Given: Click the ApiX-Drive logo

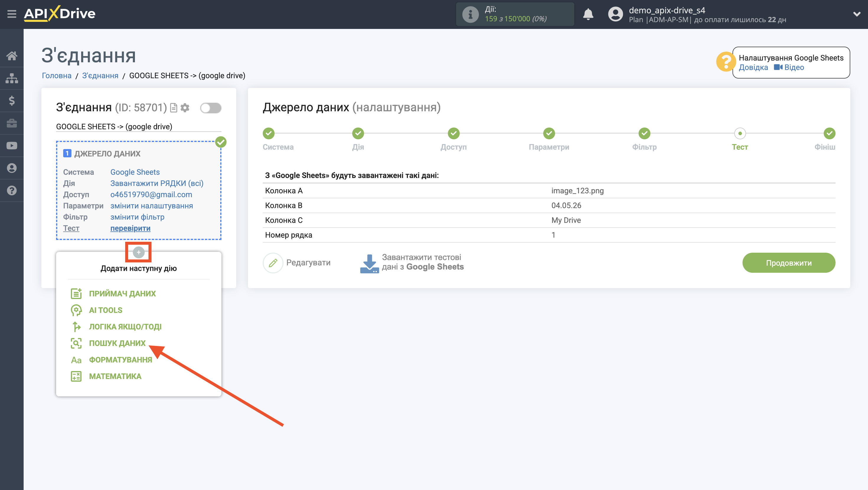Looking at the screenshot, I should (60, 14).
